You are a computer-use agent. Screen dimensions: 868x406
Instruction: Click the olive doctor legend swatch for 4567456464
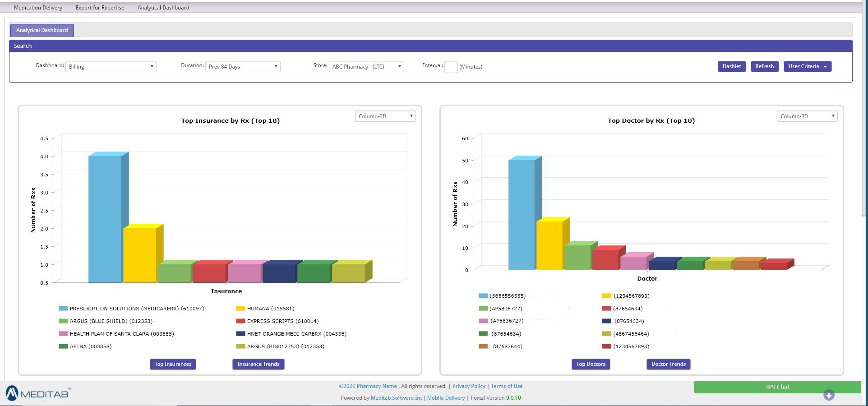606,334
